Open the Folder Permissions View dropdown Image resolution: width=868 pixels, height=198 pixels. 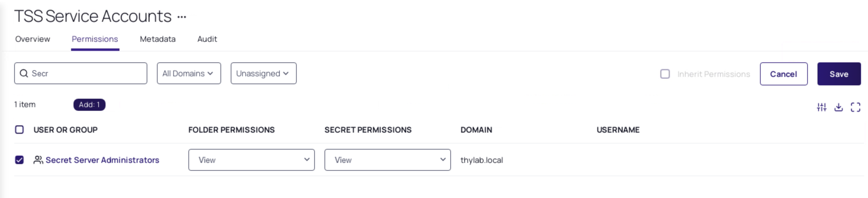[x=251, y=160]
